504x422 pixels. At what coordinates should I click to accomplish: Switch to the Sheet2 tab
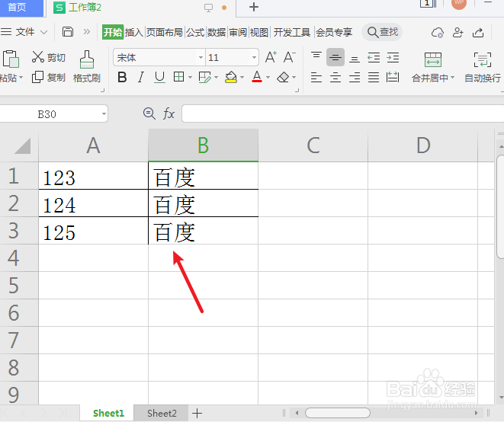162,413
